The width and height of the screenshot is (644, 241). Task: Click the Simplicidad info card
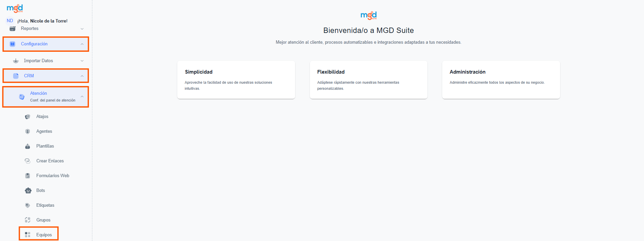[x=236, y=80]
